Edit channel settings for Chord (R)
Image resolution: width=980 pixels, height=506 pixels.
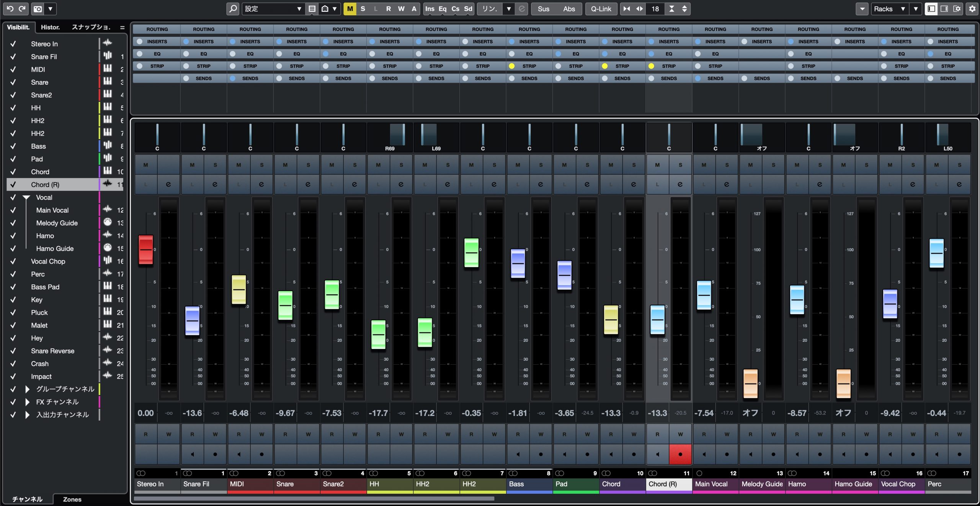pyautogui.click(x=680, y=184)
